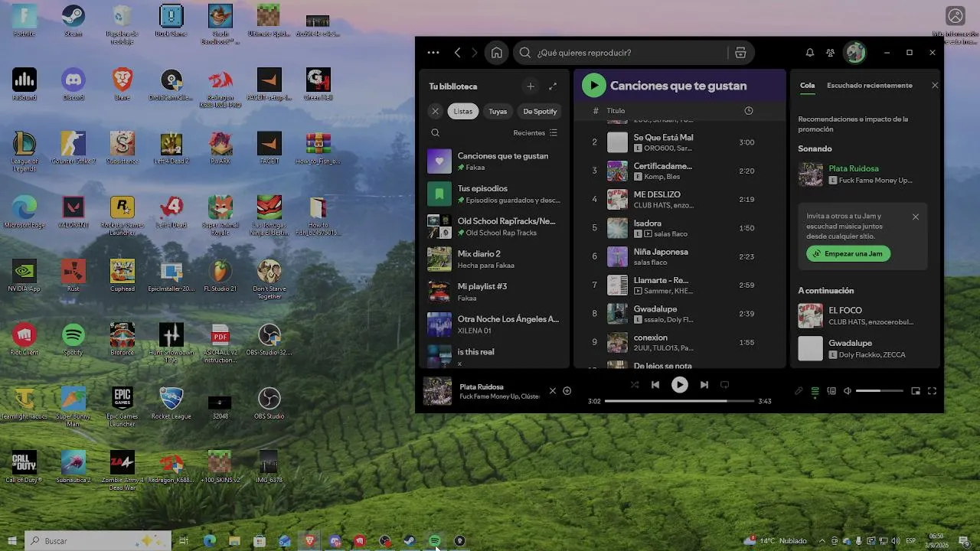Toggle the queue panel button
The width and height of the screenshot is (980, 551).
pos(815,391)
